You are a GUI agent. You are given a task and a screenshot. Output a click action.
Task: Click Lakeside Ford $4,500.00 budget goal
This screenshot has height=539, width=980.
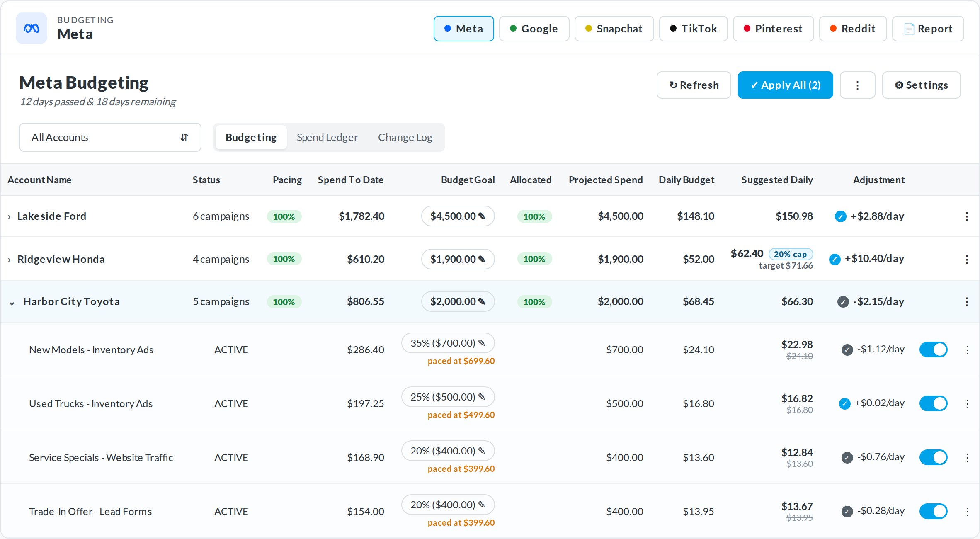[458, 216]
